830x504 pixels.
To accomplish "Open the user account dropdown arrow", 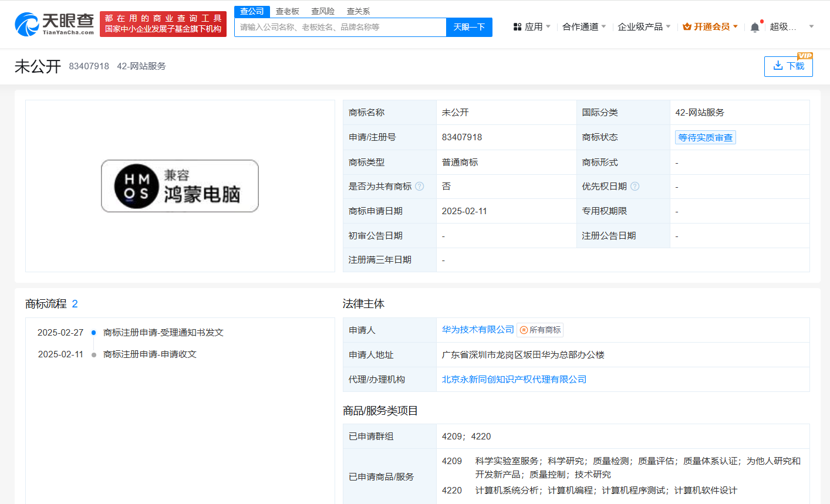I will tap(811, 27).
